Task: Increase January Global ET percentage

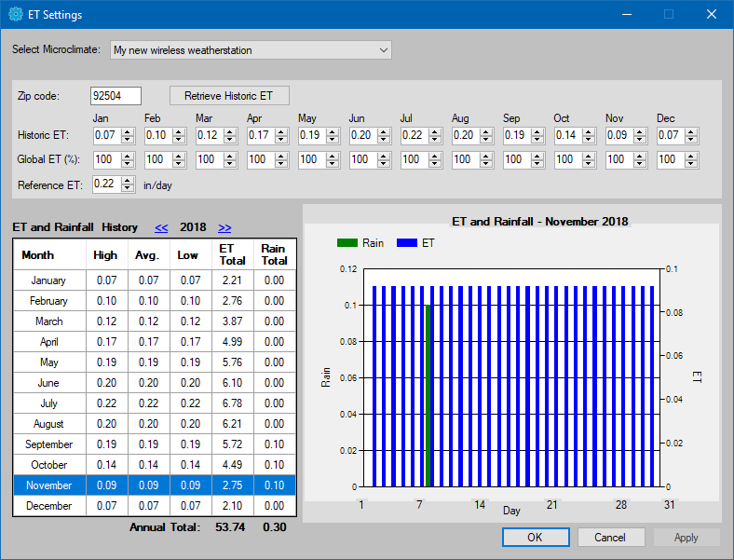Action: coord(128,157)
